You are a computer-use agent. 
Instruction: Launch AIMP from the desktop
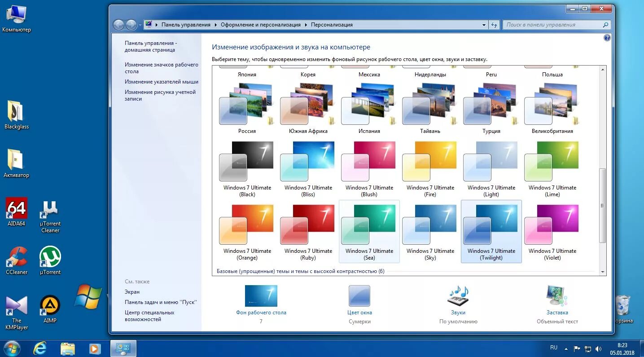tap(50, 309)
